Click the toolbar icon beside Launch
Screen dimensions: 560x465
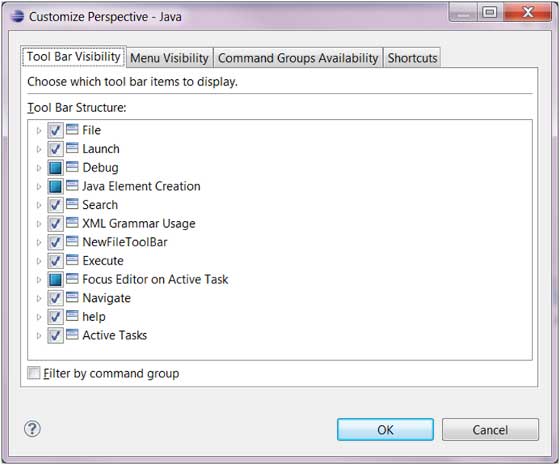tap(72, 148)
